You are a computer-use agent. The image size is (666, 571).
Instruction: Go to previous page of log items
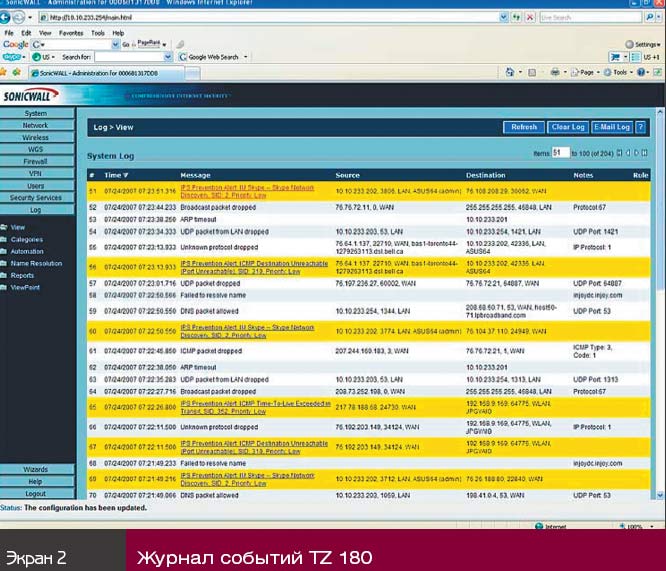click(628, 152)
